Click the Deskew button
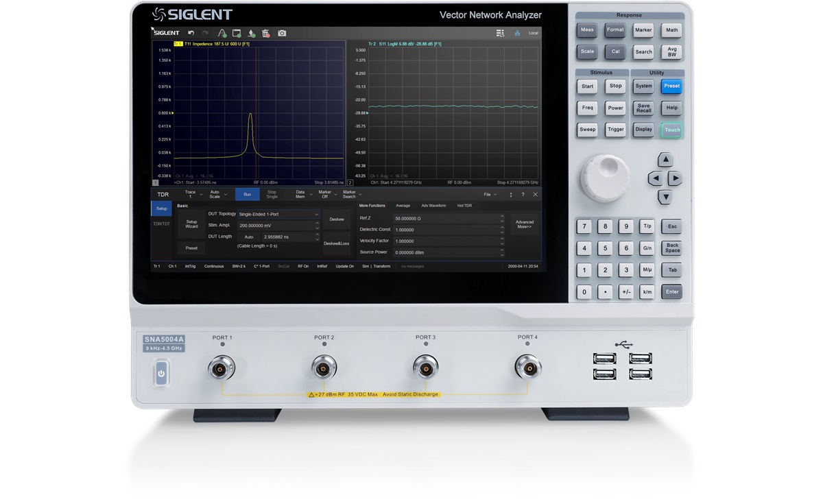823x504 pixels. tap(337, 219)
